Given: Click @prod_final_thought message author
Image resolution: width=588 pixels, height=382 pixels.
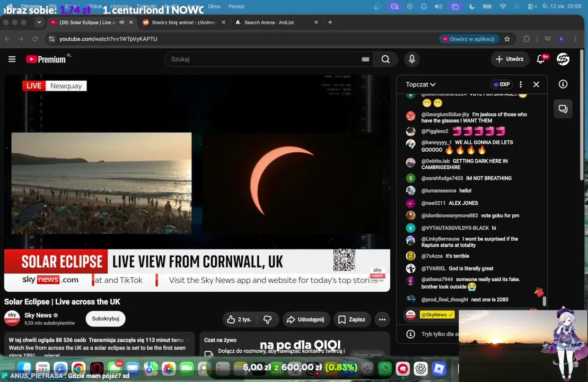Looking at the screenshot, I should pos(444,299).
